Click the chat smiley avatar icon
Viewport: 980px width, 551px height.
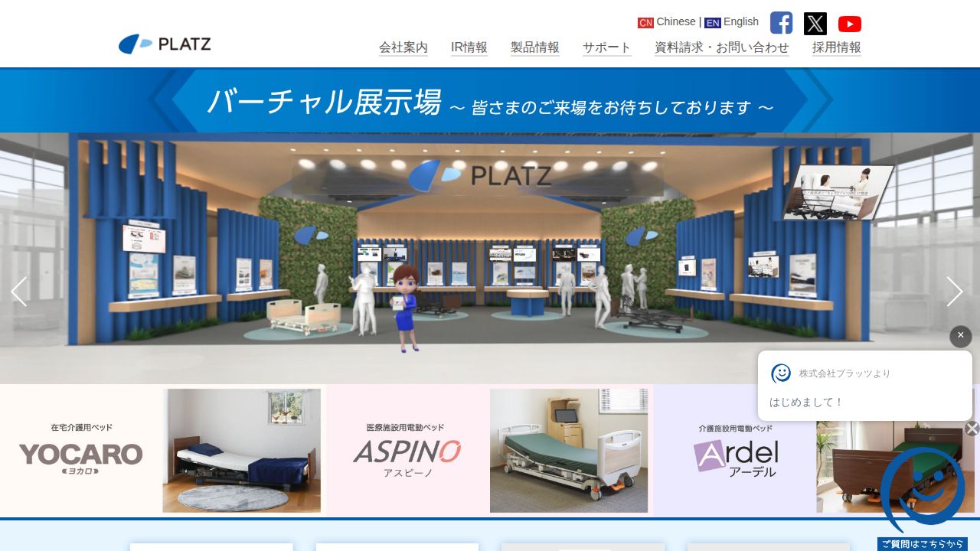coord(781,373)
